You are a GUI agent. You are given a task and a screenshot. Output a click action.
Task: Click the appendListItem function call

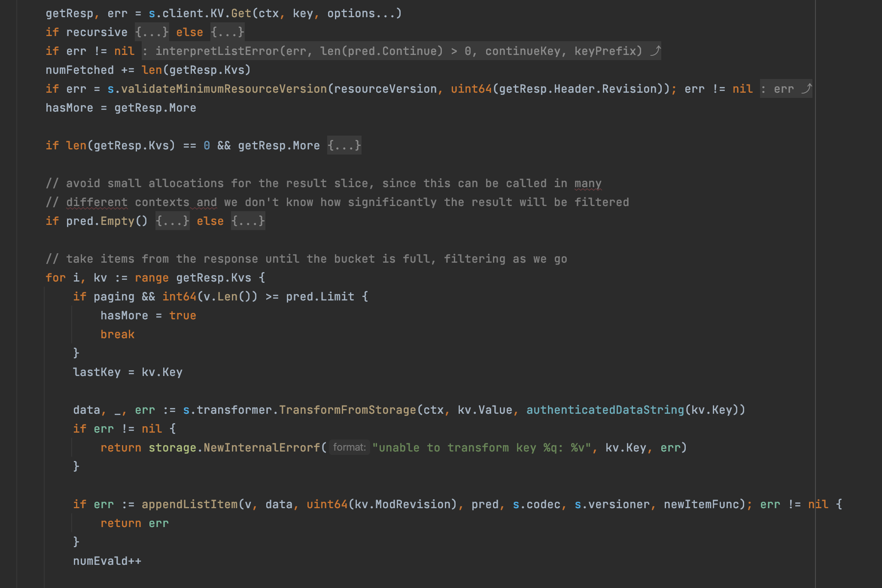click(x=189, y=504)
